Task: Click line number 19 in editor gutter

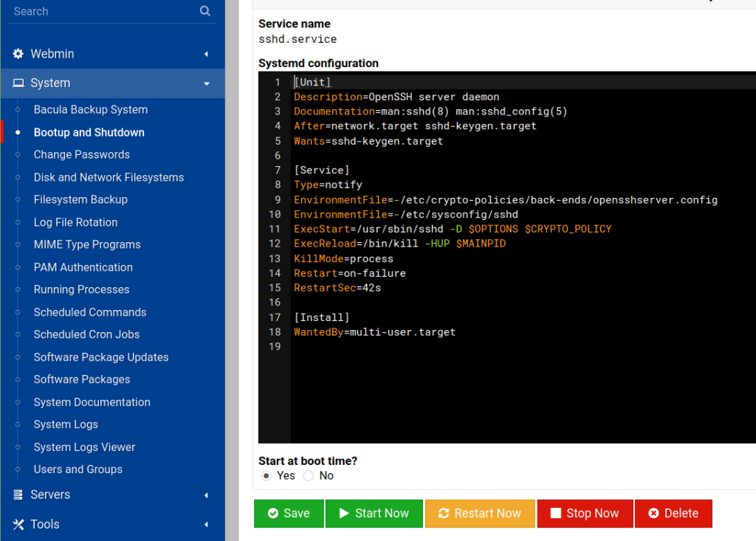Action: pyautogui.click(x=275, y=347)
